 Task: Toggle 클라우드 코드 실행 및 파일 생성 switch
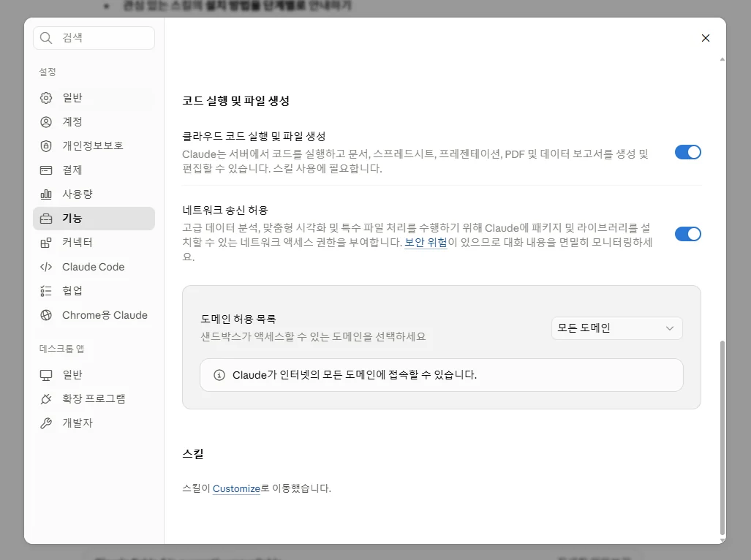pos(688,152)
